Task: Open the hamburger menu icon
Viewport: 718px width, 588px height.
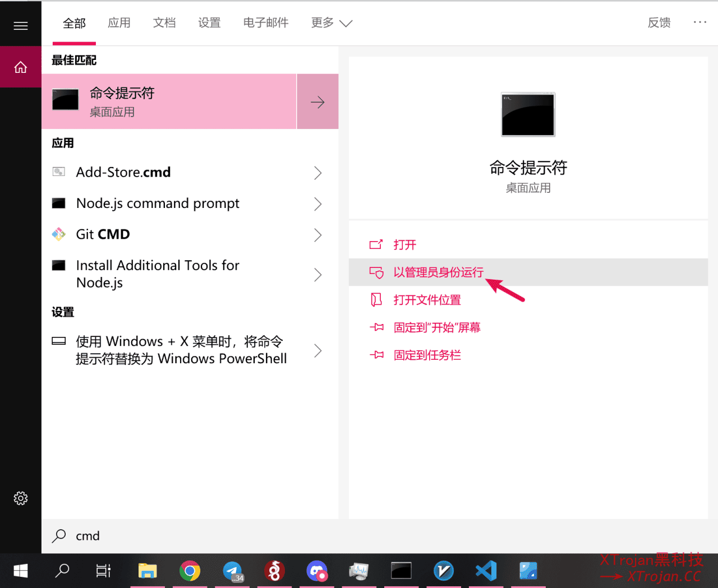Action: pyautogui.click(x=21, y=26)
